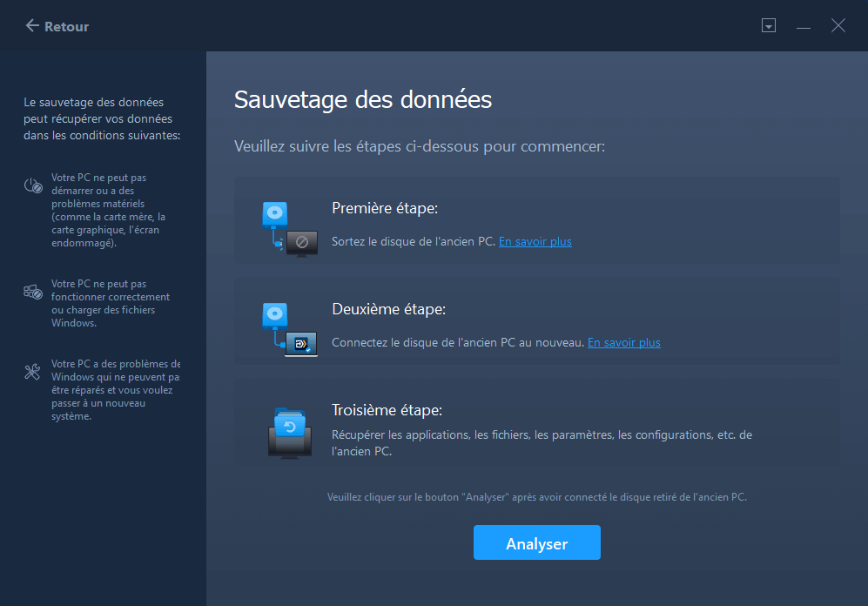Click the Deuxième étape disk connection icon
The height and width of the screenshot is (606, 868).
click(x=289, y=329)
